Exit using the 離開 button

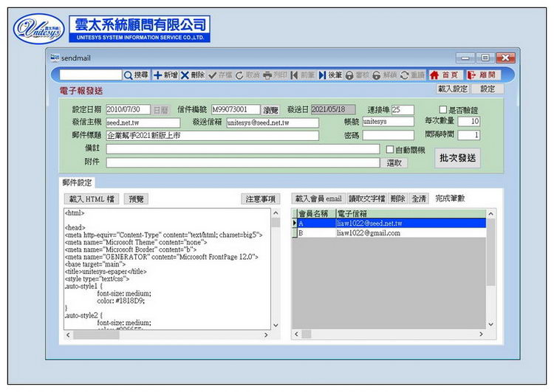pos(482,75)
